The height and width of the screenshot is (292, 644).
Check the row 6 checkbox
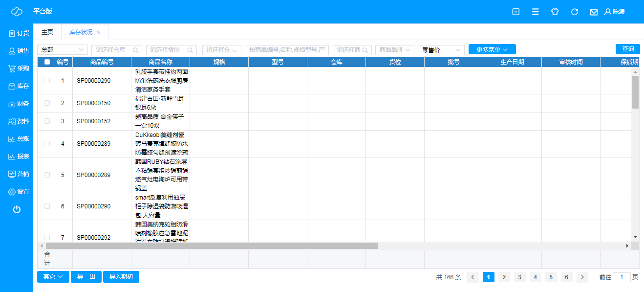click(47, 206)
